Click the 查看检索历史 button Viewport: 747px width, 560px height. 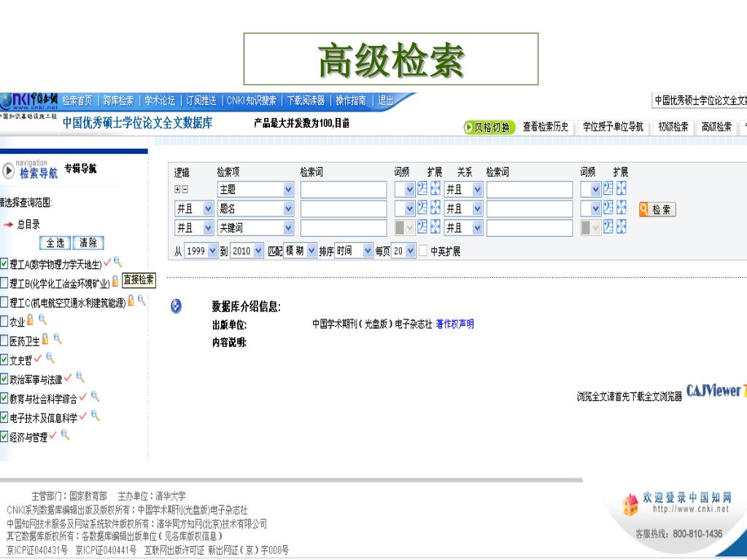tap(546, 127)
